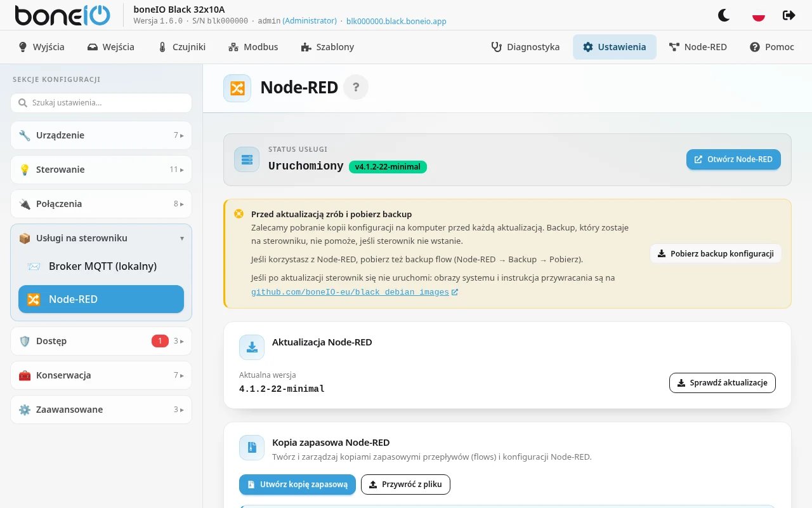Open the Wyjścia tab
The width and height of the screenshot is (812, 508).
click(41, 47)
